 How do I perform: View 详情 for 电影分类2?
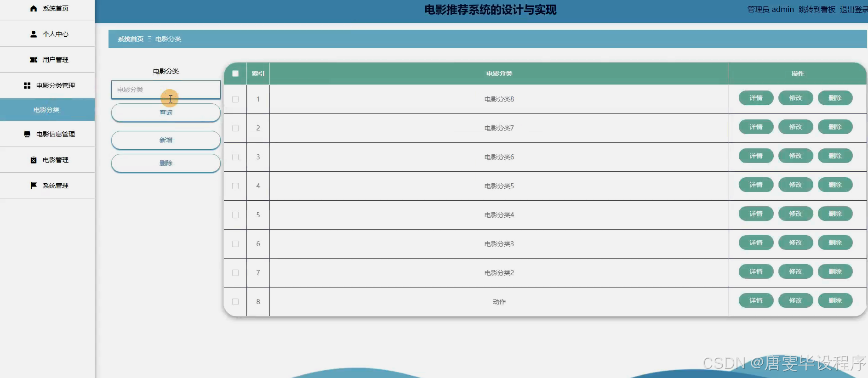(x=756, y=271)
